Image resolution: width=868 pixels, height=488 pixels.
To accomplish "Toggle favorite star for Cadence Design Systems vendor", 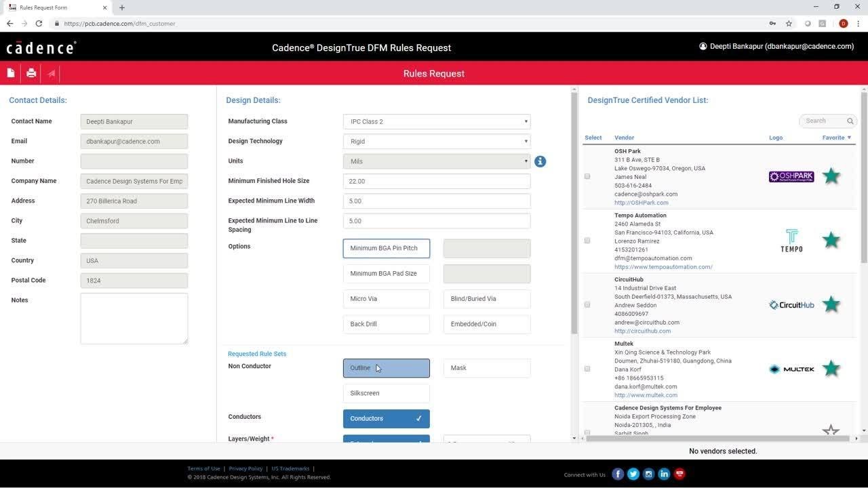I will tap(831, 430).
